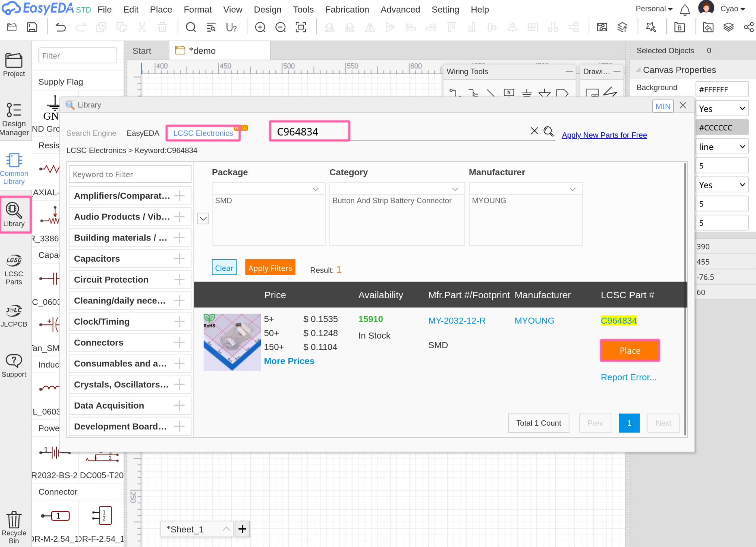756x547 pixels.
Task: Collapse the Canvas Properties section
Action: 638,70
